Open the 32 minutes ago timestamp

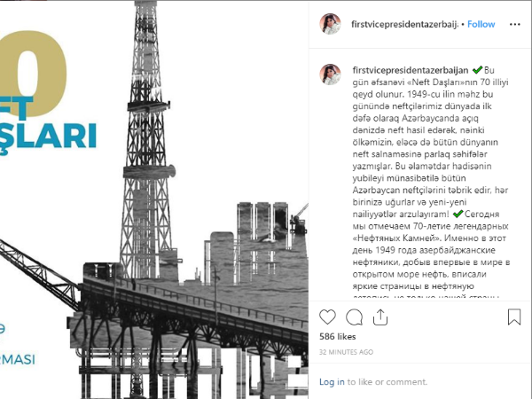[x=346, y=352]
